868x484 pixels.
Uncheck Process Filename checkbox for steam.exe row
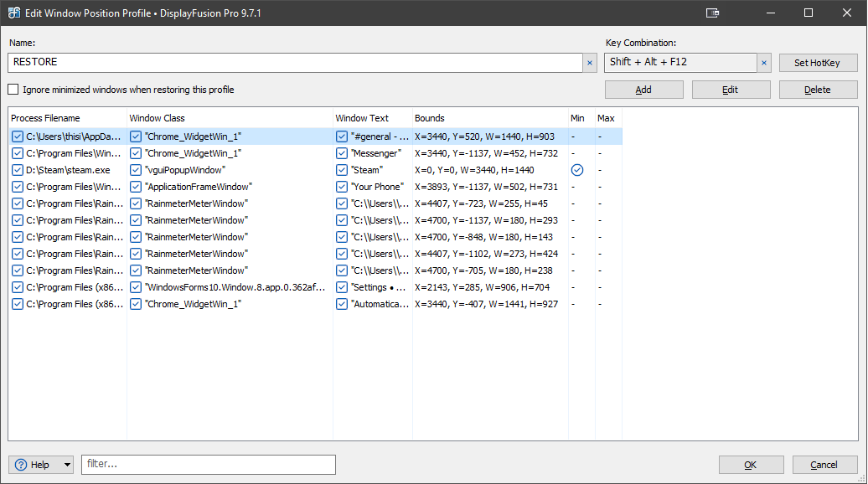click(x=18, y=170)
